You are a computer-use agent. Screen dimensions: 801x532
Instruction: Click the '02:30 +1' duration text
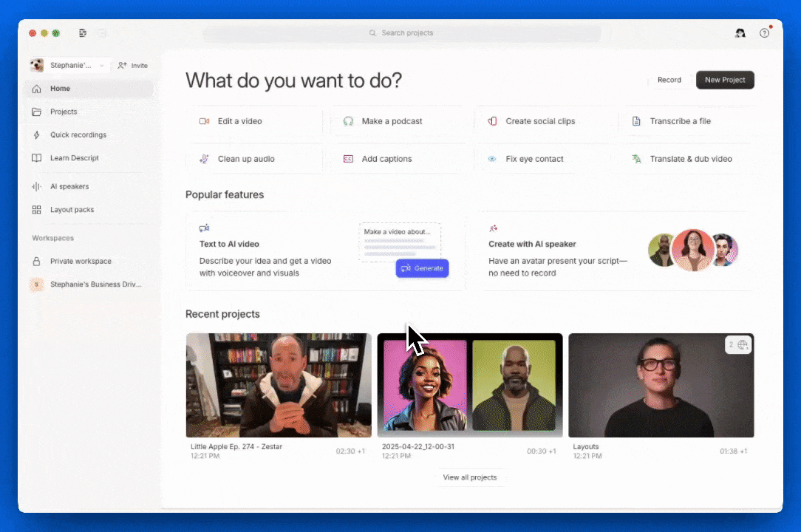350,451
